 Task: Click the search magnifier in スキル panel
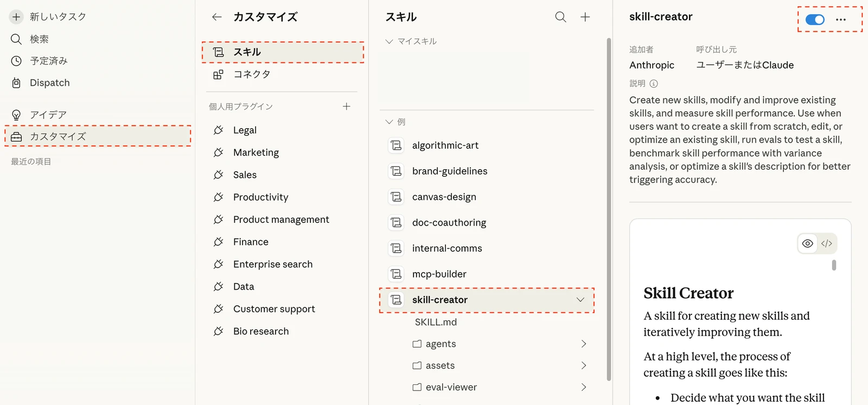tap(560, 17)
